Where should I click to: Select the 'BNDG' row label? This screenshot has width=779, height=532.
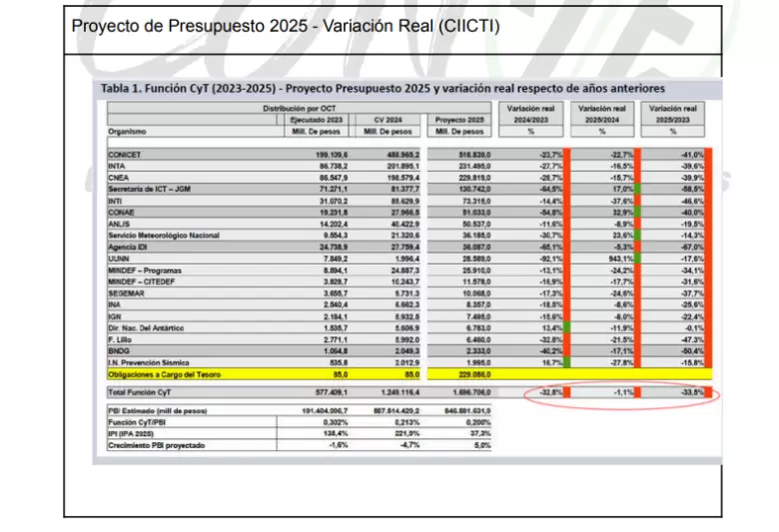(x=118, y=350)
